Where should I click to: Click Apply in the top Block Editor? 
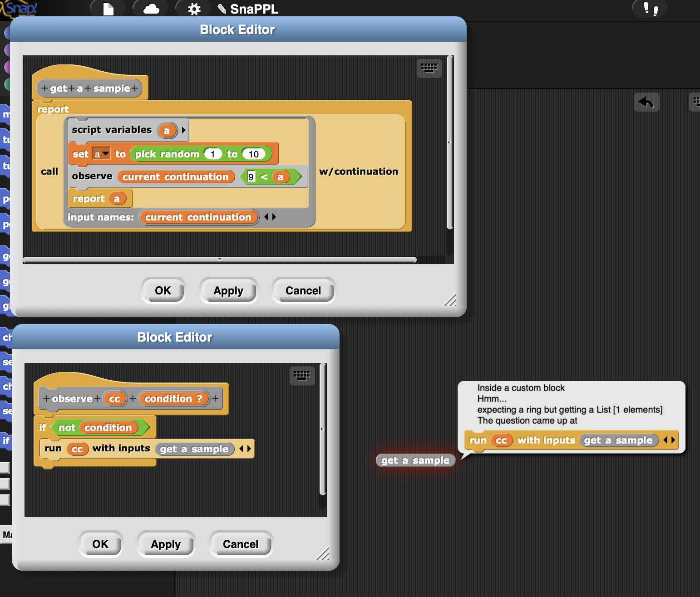228,290
